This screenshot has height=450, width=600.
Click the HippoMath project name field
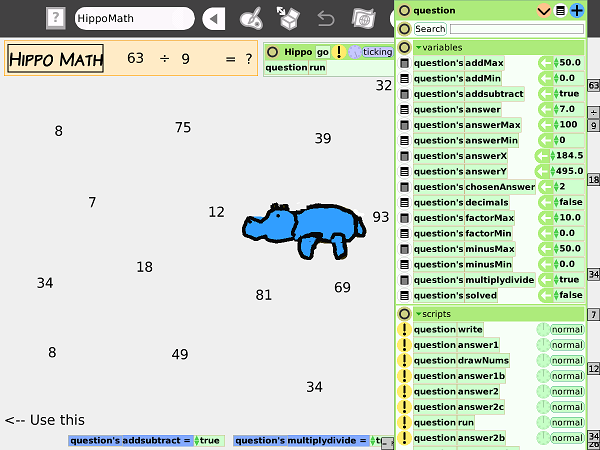134,18
